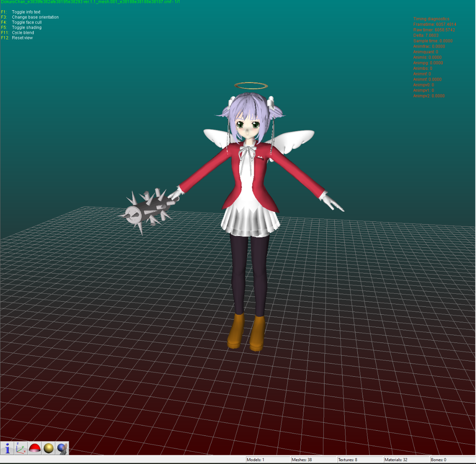Click the green model filename at top

click(x=90, y=2)
